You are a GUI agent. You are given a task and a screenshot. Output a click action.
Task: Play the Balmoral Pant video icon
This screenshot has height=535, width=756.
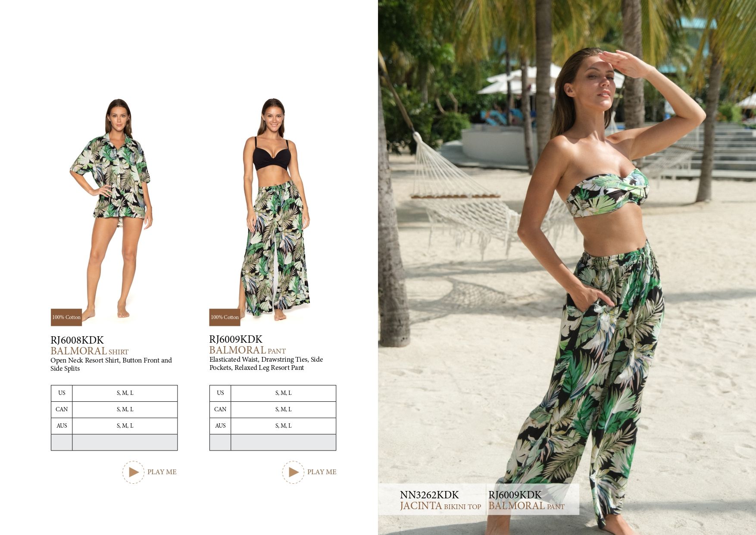(293, 472)
